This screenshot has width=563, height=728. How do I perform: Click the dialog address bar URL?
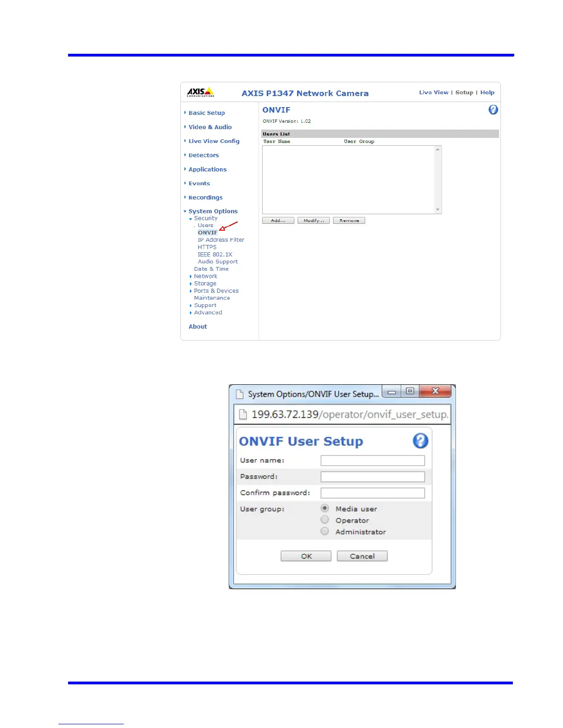pyautogui.click(x=350, y=415)
